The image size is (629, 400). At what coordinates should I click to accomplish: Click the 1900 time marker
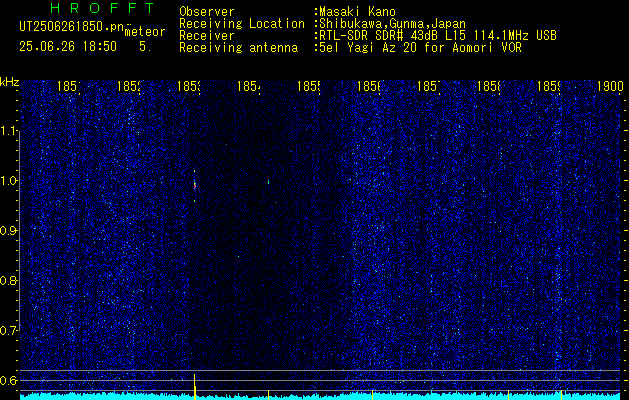610,86
